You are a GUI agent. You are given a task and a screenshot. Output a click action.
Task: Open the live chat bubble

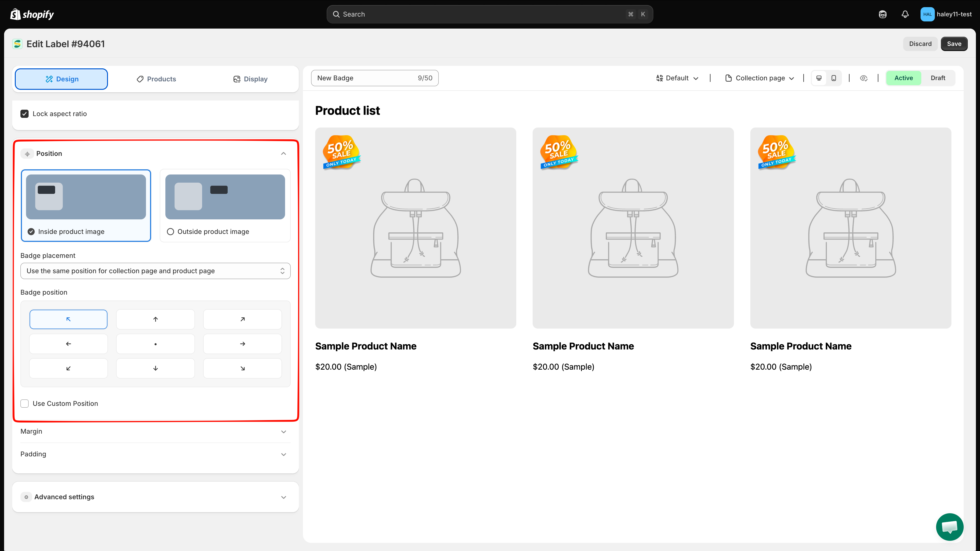tap(950, 527)
